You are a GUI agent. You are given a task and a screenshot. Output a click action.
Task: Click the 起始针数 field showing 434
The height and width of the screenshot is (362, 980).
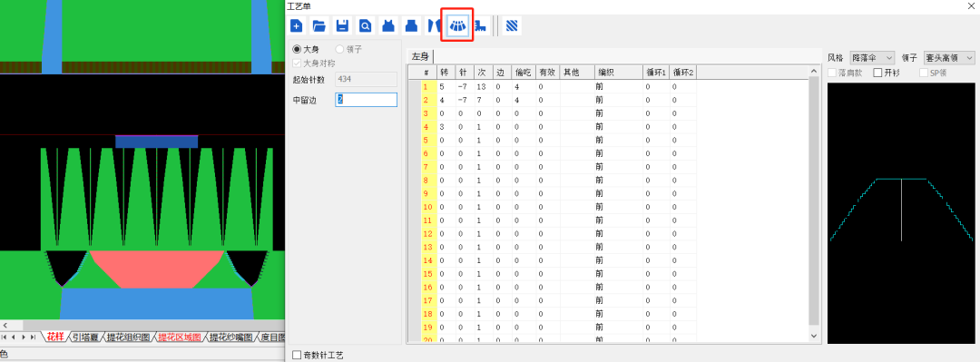click(367, 80)
